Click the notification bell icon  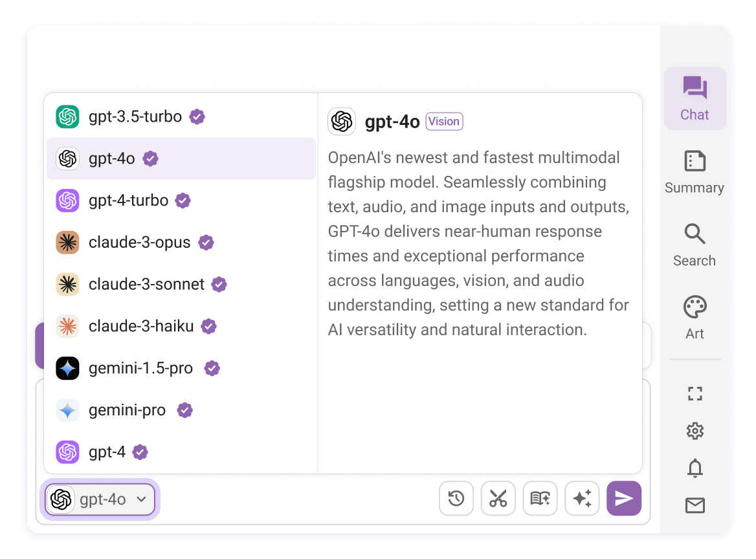tap(695, 468)
